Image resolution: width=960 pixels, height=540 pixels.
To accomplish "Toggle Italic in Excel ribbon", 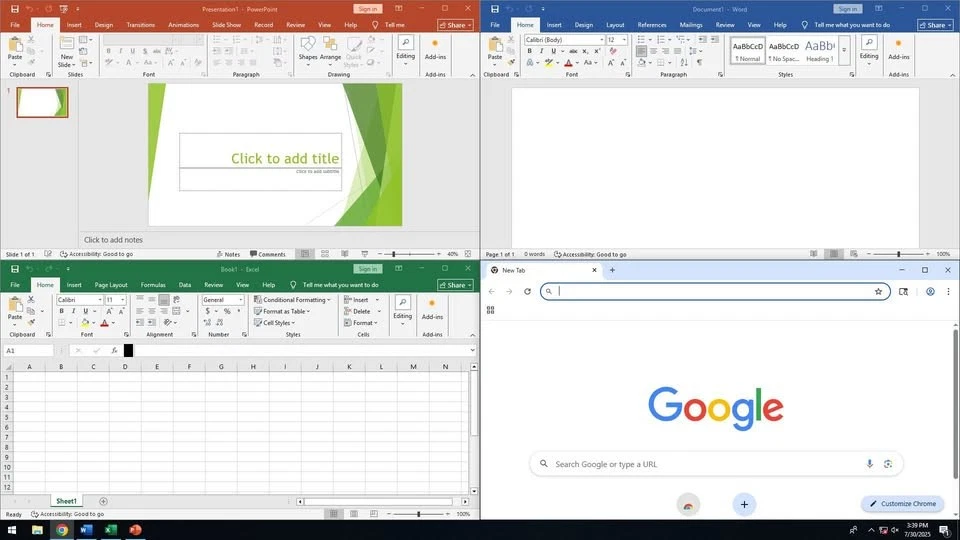I will point(73,311).
